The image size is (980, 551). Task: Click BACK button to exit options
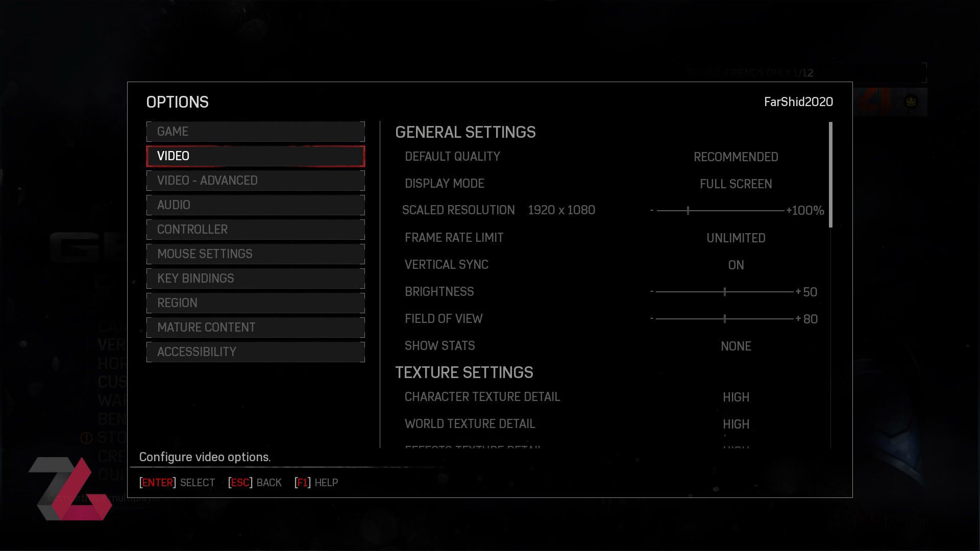point(255,482)
